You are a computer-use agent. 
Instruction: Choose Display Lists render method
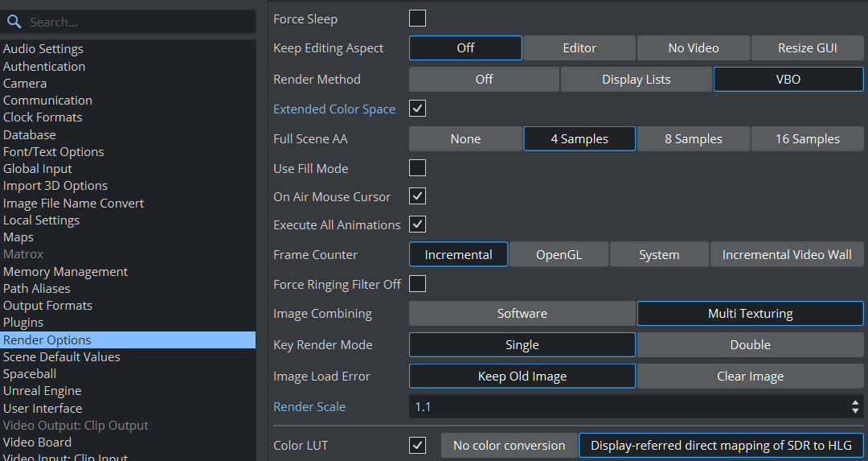636,80
